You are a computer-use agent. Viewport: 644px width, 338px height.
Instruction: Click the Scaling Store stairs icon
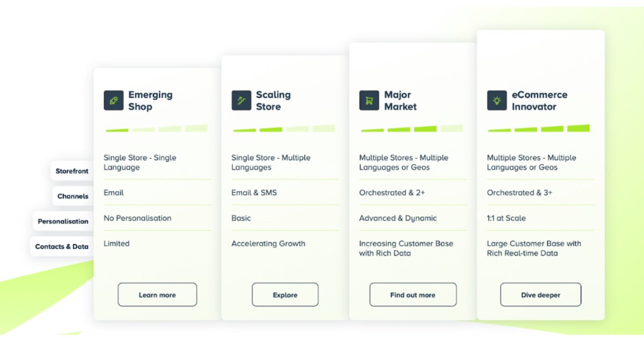tap(241, 100)
